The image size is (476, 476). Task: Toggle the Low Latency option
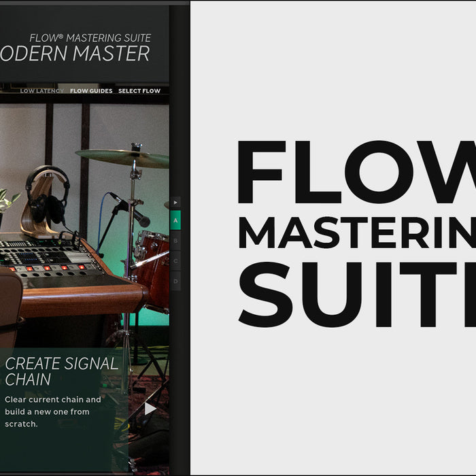(41, 91)
